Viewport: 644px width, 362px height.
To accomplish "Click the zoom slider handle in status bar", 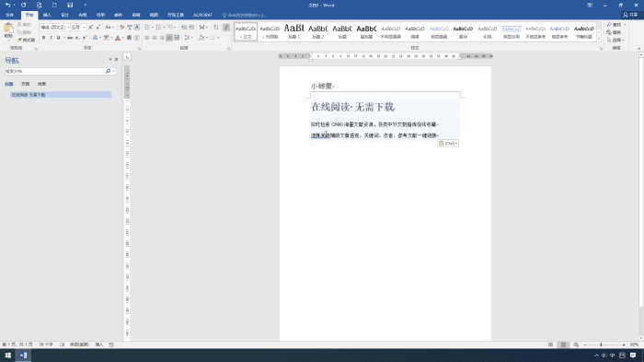I will pos(601,344).
